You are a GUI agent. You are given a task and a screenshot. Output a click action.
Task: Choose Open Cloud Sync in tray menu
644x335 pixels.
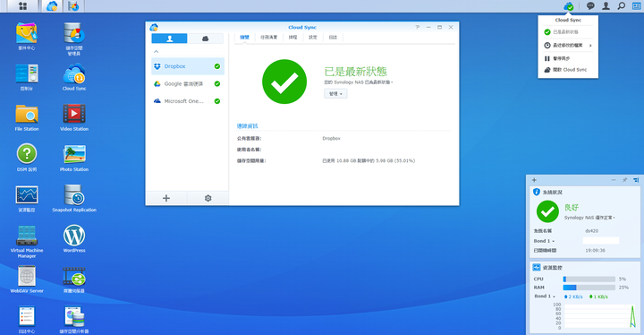click(568, 70)
